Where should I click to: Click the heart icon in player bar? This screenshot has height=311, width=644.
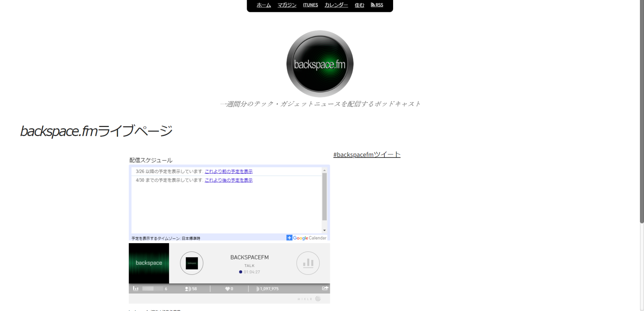[x=227, y=289]
